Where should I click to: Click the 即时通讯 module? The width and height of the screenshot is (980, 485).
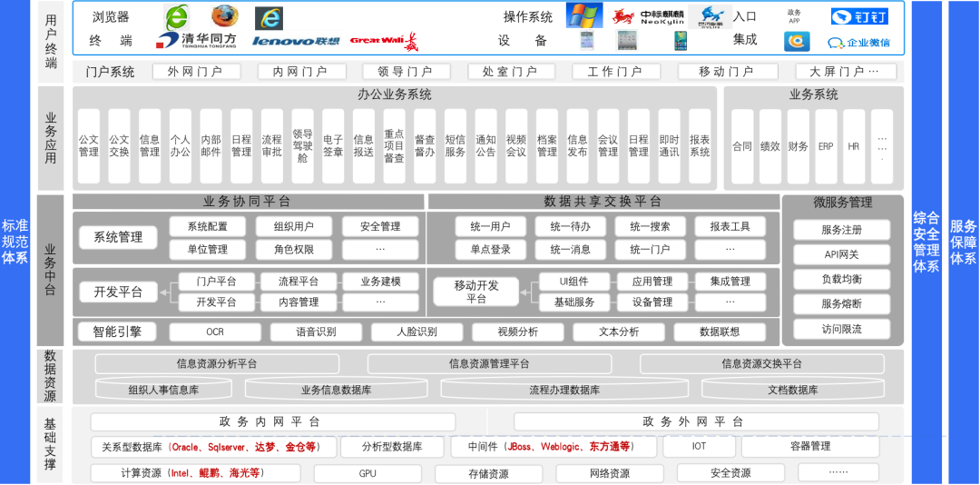669,146
